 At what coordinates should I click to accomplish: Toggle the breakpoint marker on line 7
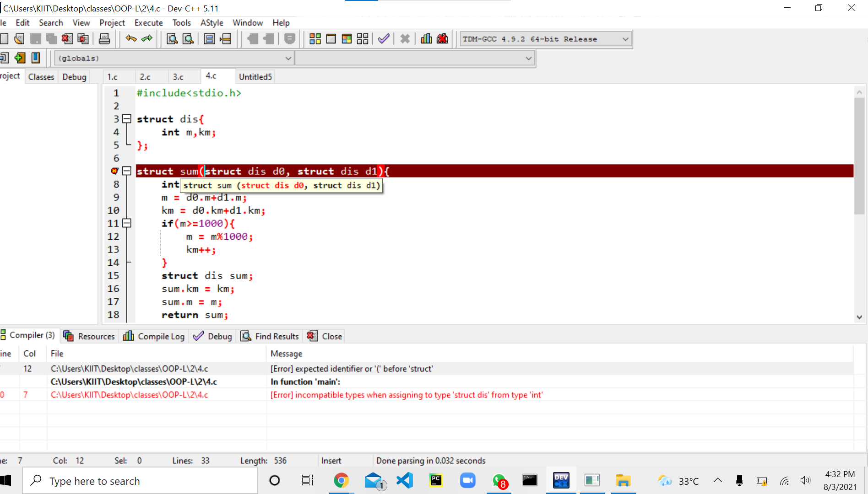(115, 171)
